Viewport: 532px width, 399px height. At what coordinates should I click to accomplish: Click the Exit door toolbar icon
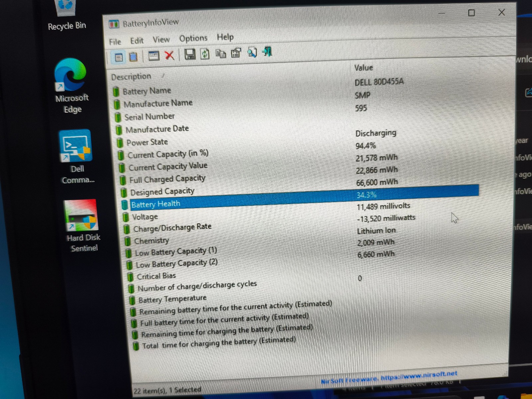pyautogui.click(x=267, y=52)
